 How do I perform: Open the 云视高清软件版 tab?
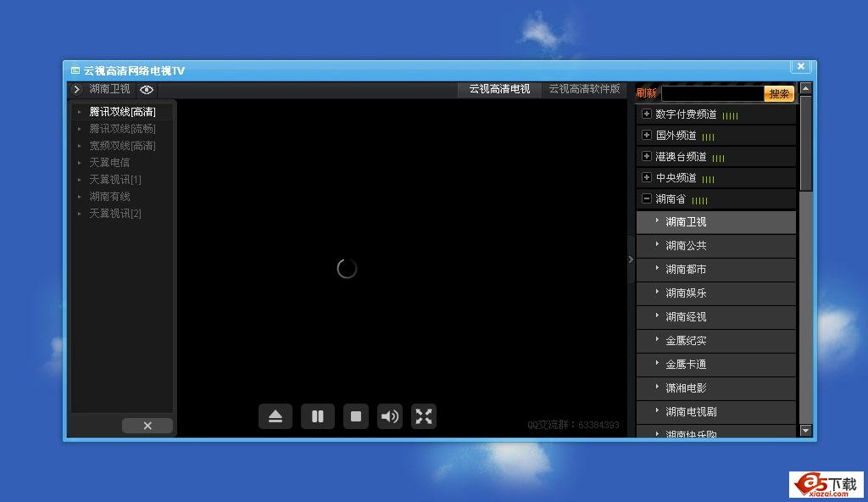584,89
